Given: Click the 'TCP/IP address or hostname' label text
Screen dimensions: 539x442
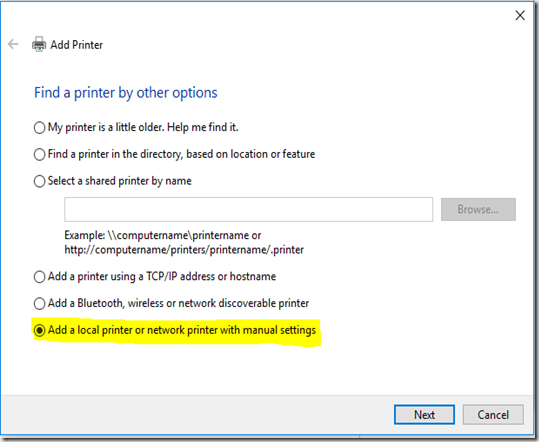Looking at the screenshot, I should point(211,276).
